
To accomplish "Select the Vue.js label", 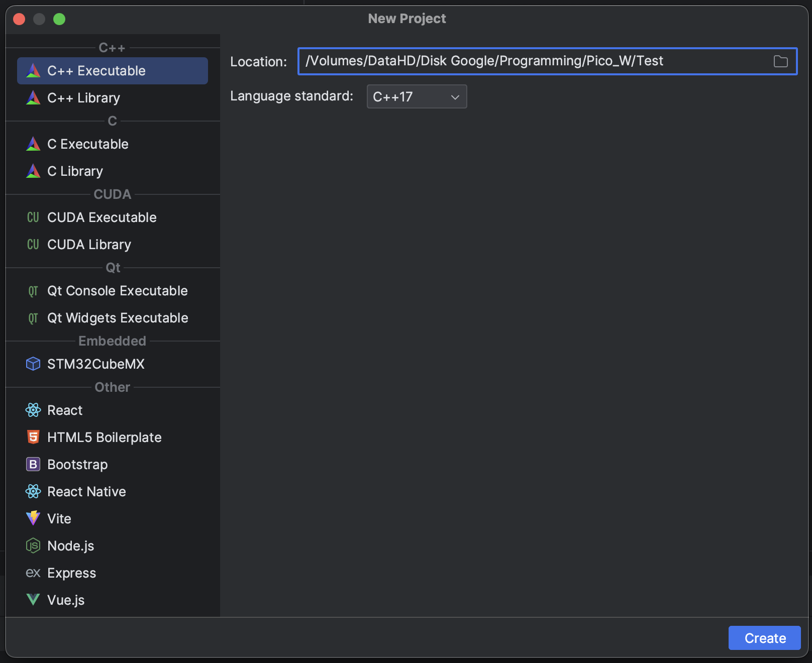I will [66, 600].
